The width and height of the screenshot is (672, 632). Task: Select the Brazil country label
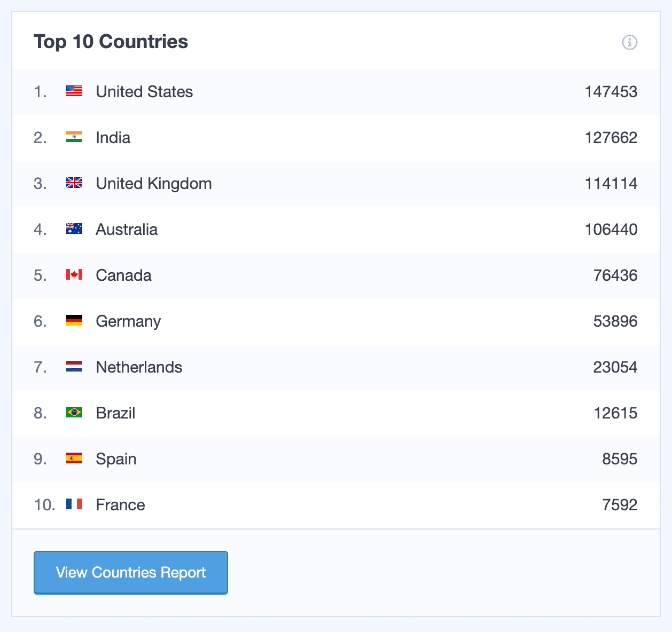[115, 413]
